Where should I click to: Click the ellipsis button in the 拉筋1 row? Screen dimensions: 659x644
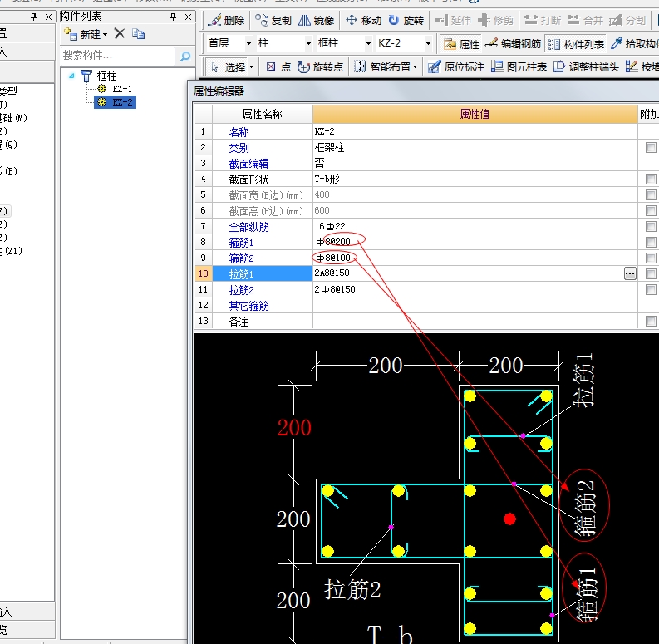tap(630, 273)
